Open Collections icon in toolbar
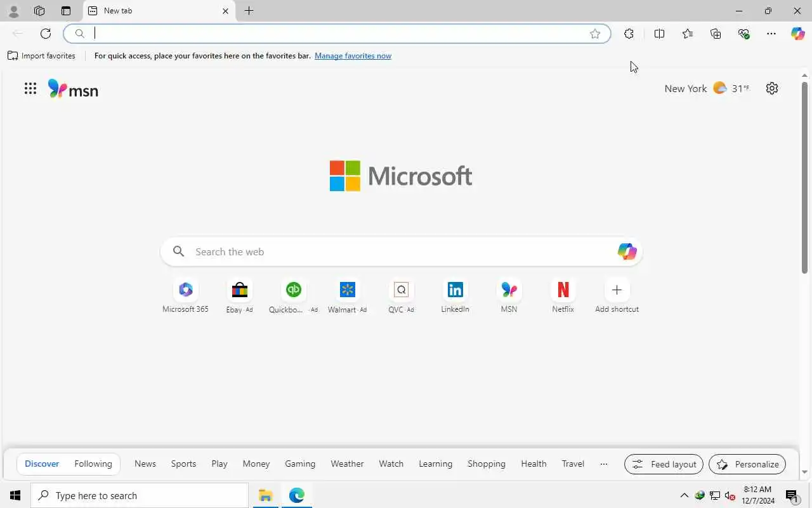The image size is (812, 508). (716, 34)
